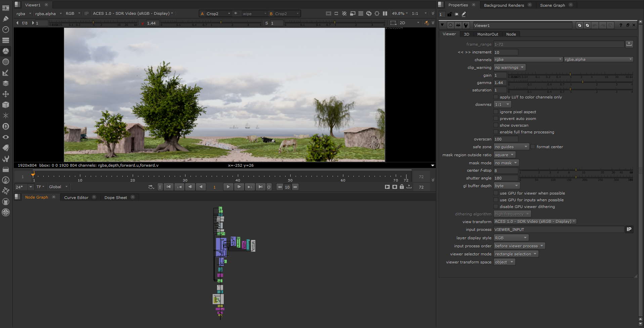Enable 'use GPU for viewer when possible'

(x=496, y=193)
